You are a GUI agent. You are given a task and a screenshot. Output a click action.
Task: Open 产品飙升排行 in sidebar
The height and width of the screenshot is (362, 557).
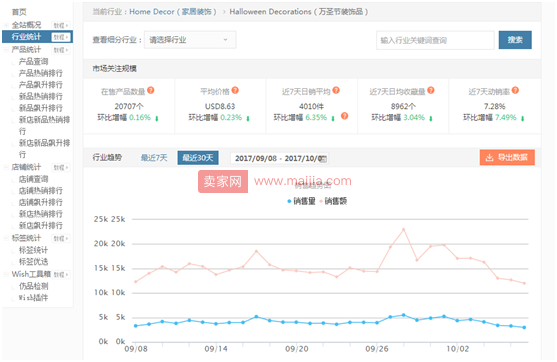point(41,85)
